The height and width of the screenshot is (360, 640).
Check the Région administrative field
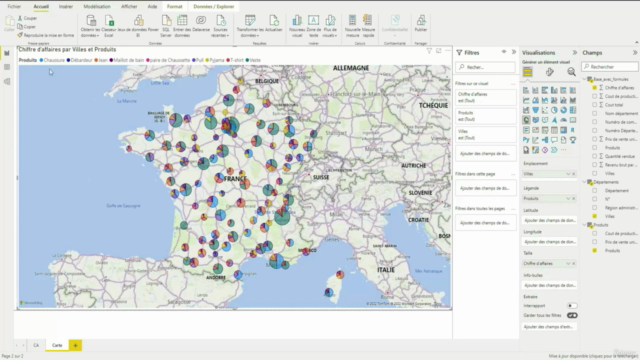(594, 208)
